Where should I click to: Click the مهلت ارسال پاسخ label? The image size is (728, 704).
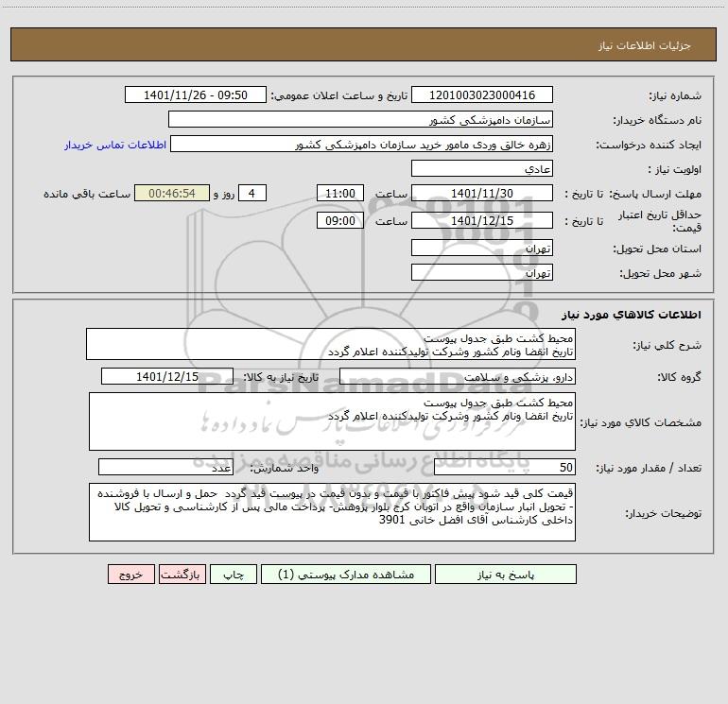click(654, 194)
